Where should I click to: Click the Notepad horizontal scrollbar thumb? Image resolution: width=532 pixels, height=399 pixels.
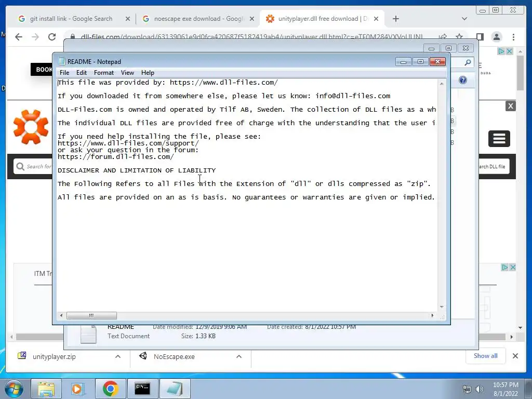click(x=91, y=315)
